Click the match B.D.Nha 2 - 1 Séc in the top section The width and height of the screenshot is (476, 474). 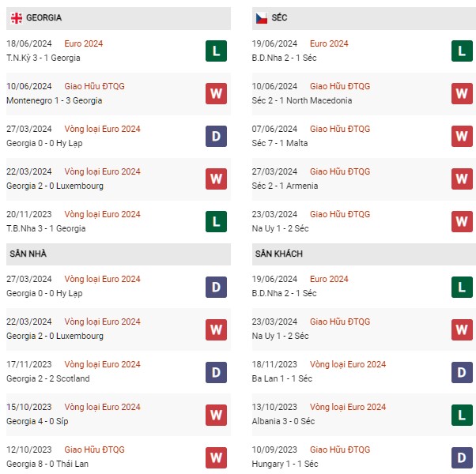285,58
